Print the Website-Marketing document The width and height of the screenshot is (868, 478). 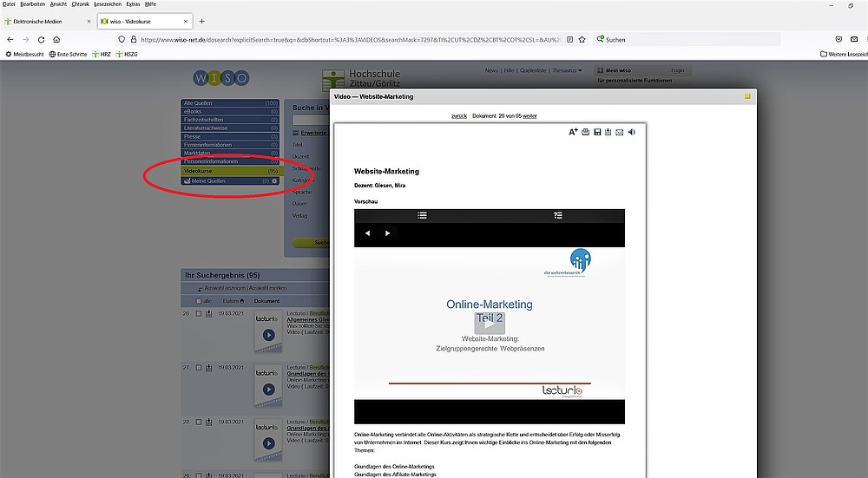click(x=585, y=132)
